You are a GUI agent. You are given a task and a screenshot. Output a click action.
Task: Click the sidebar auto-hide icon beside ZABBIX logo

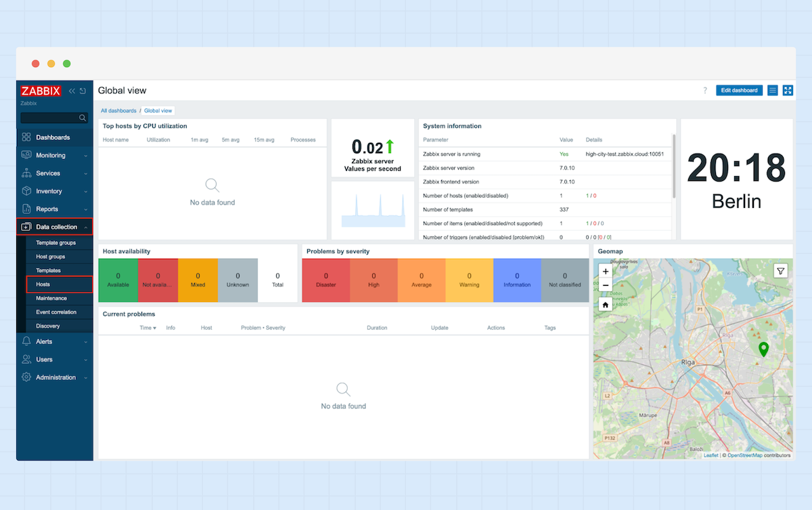click(83, 91)
